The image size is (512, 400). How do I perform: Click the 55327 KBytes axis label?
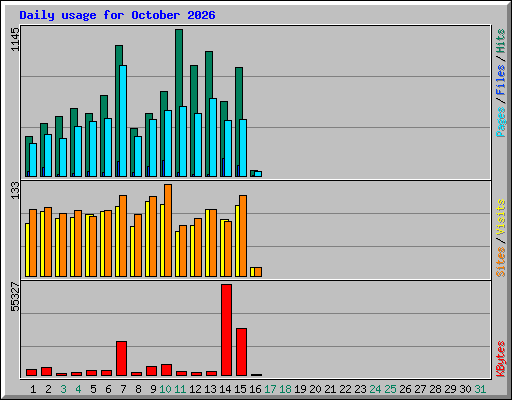[x=15, y=296]
